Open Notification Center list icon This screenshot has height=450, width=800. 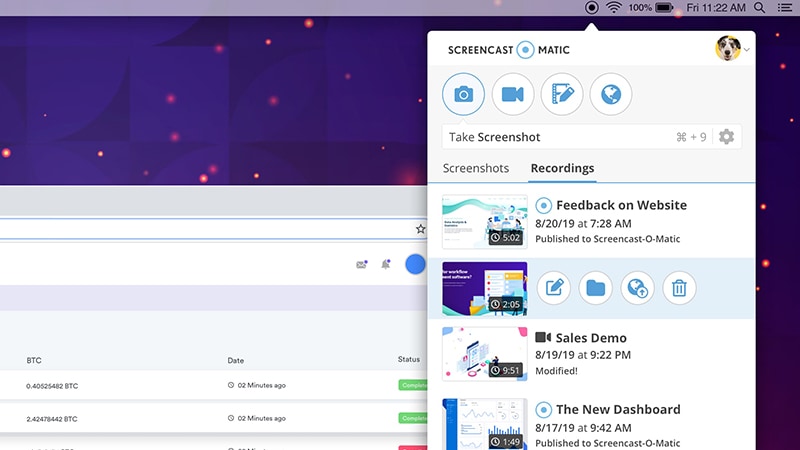[x=785, y=8]
